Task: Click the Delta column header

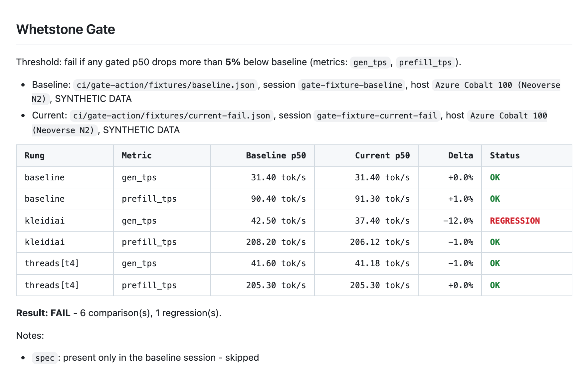Action: tap(461, 155)
